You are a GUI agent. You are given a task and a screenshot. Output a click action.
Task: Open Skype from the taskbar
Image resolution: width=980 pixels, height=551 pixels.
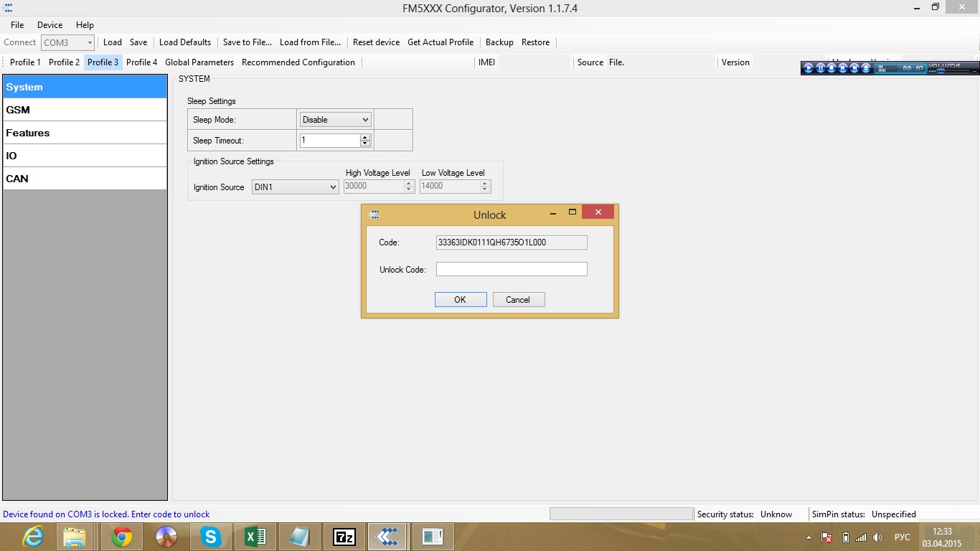(210, 536)
